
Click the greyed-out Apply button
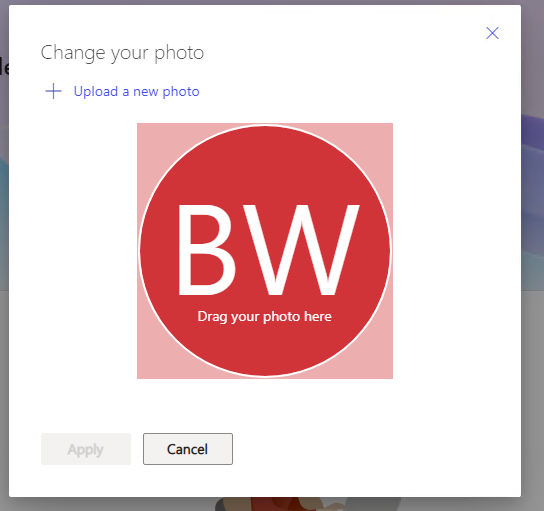coord(86,449)
